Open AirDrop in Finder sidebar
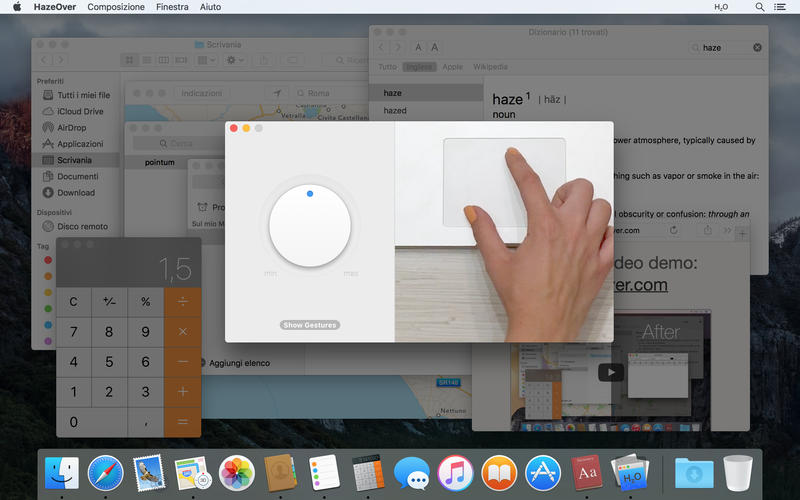Screen dimensions: 800x500 [64, 128]
